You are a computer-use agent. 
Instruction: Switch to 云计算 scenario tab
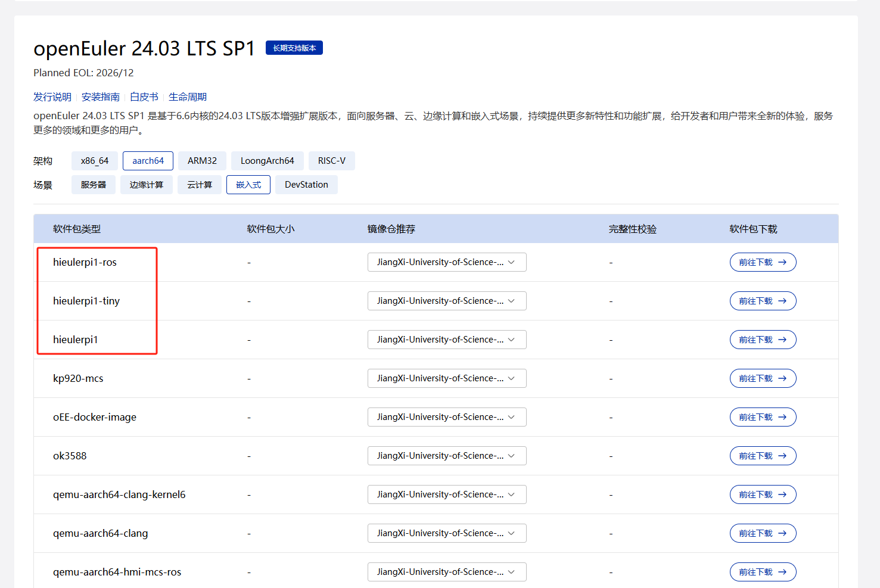click(x=200, y=185)
